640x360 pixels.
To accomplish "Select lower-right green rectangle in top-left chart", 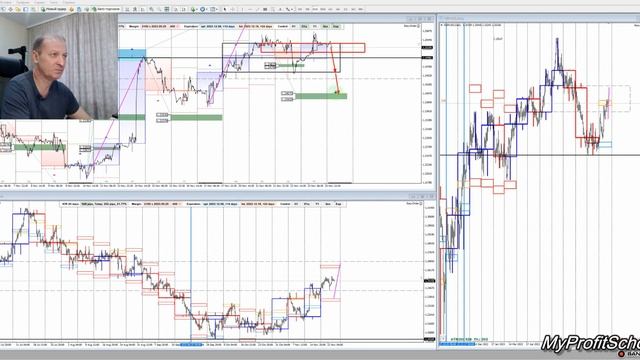I will 321,96.
